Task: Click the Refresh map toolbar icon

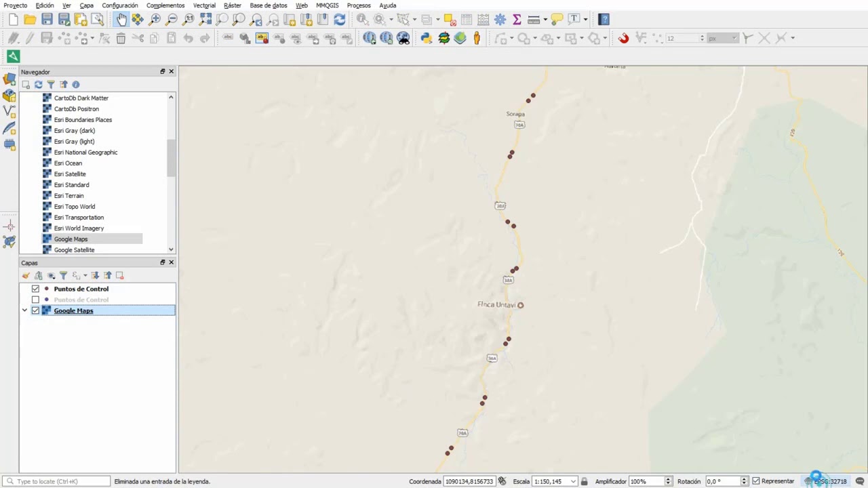Action: click(340, 19)
